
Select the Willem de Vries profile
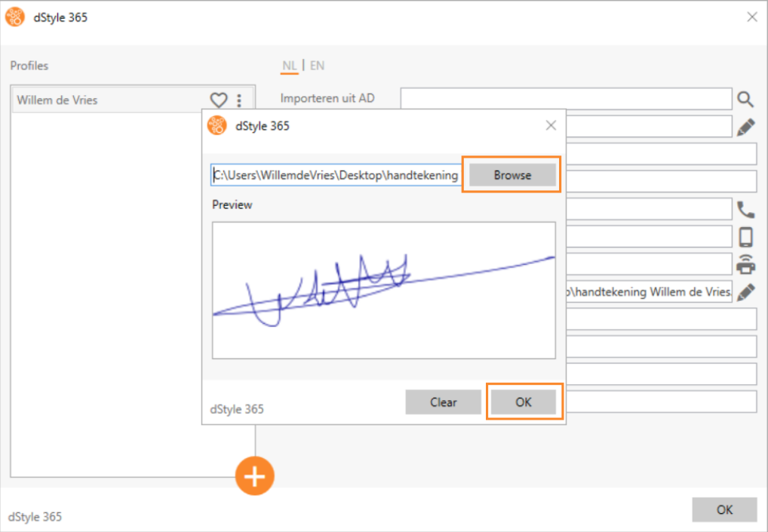tap(133, 100)
